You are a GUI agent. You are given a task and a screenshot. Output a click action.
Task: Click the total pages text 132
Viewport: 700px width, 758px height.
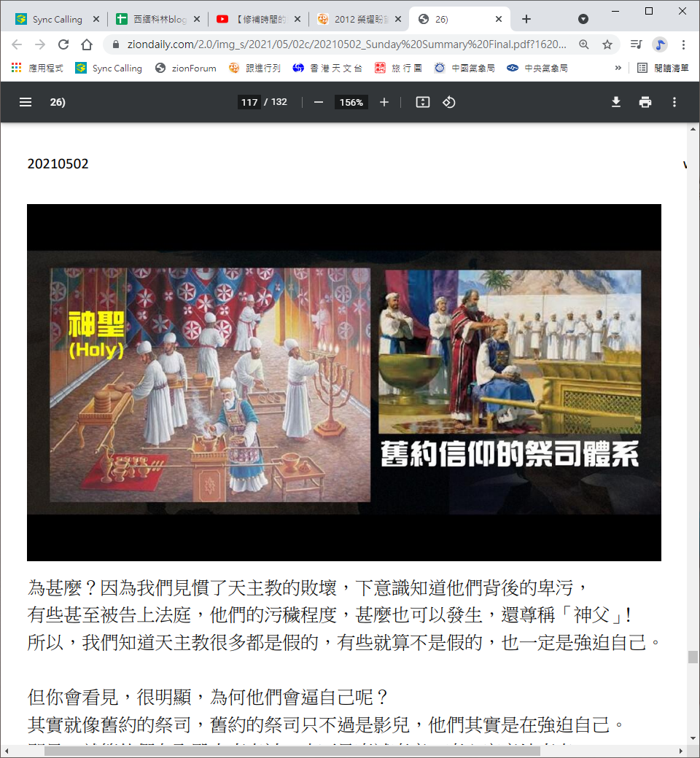pyautogui.click(x=279, y=102)
